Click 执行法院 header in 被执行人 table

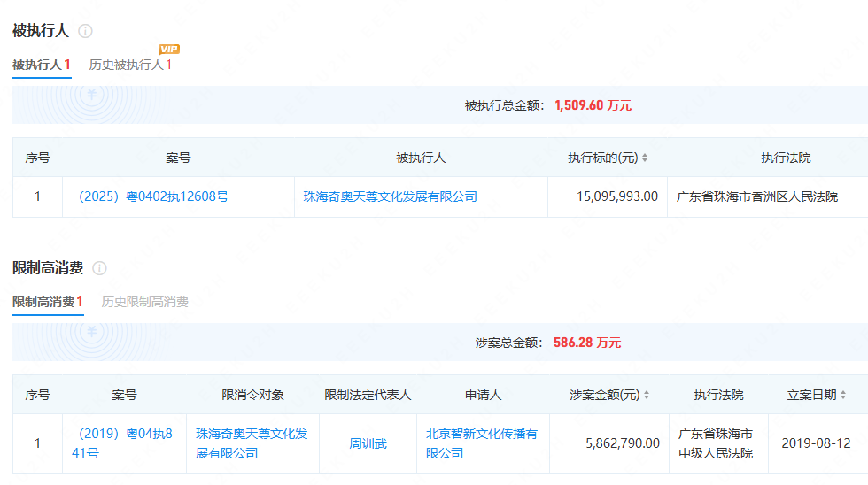(786, 158)
